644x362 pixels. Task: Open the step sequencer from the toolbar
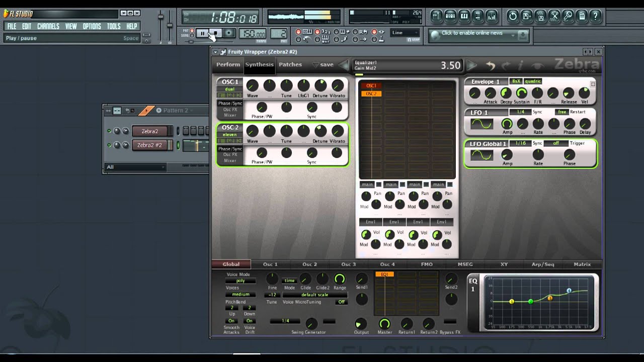450,16
